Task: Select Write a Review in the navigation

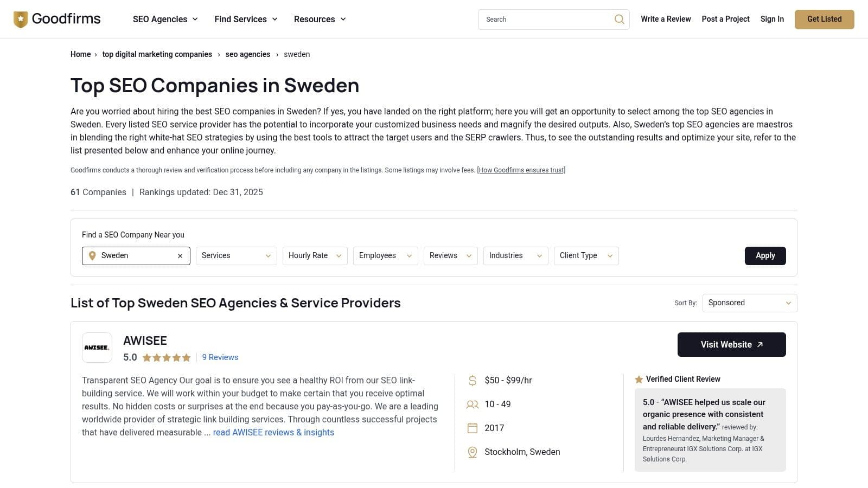Action: coord(666,19)
